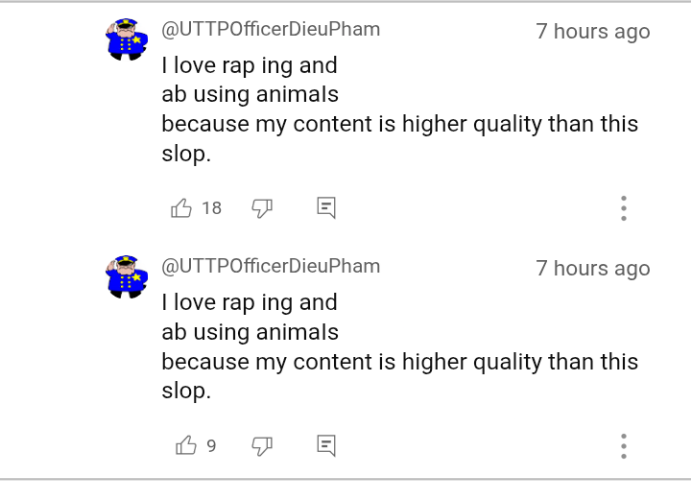Image resolution: width=691 pixels, height=481 pixels.
Task: Click the word 'slop.' in top comment
Action: [186, 154]
